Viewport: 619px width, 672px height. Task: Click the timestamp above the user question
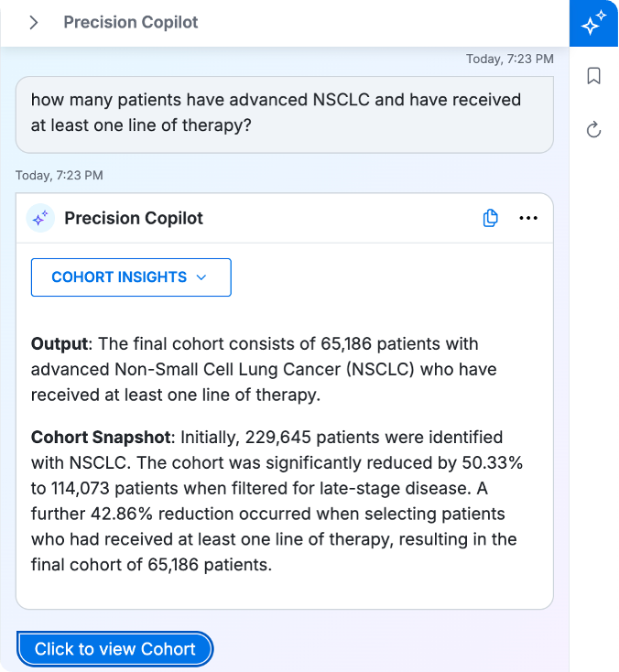pyautogui.click(x=509, y=60)
